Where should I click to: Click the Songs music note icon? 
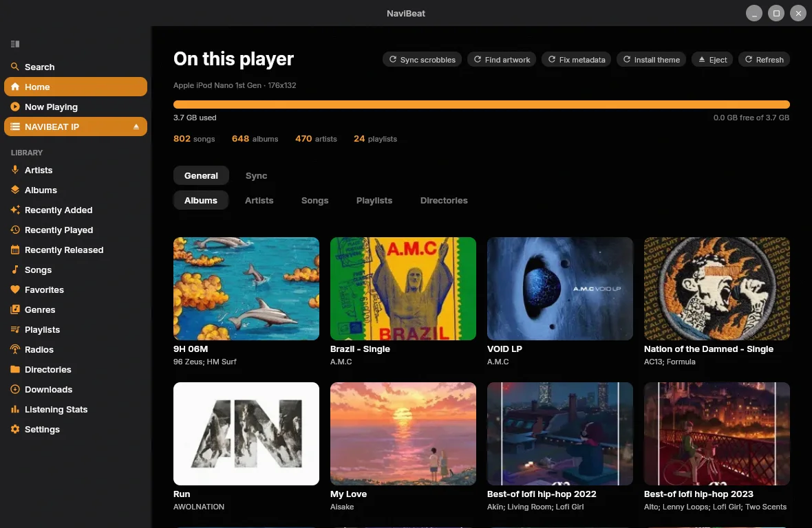tap(15, 269)
